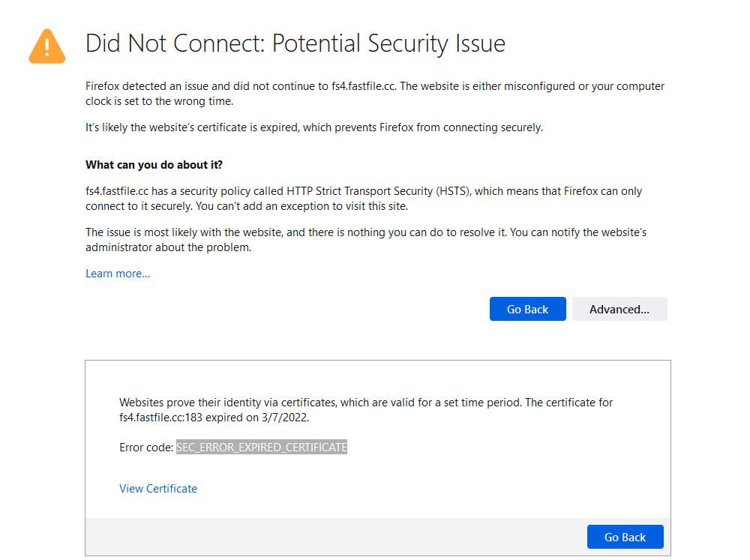750x560 pixels.
Task: Click the 'Did Not Connect' page heading
Action: [x=295, y=43]
